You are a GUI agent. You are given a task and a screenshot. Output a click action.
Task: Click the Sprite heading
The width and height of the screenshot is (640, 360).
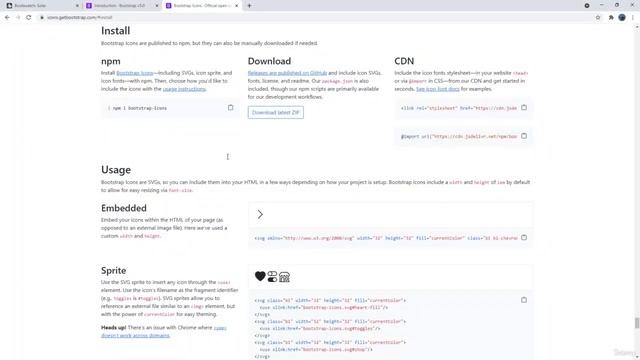[x=113, y=270]
